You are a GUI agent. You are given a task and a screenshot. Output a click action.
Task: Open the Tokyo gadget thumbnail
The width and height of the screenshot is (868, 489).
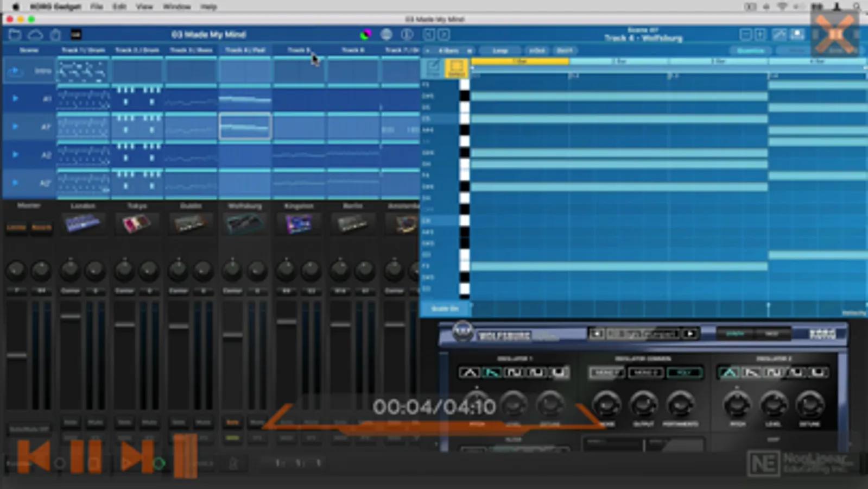coord(137,223)
